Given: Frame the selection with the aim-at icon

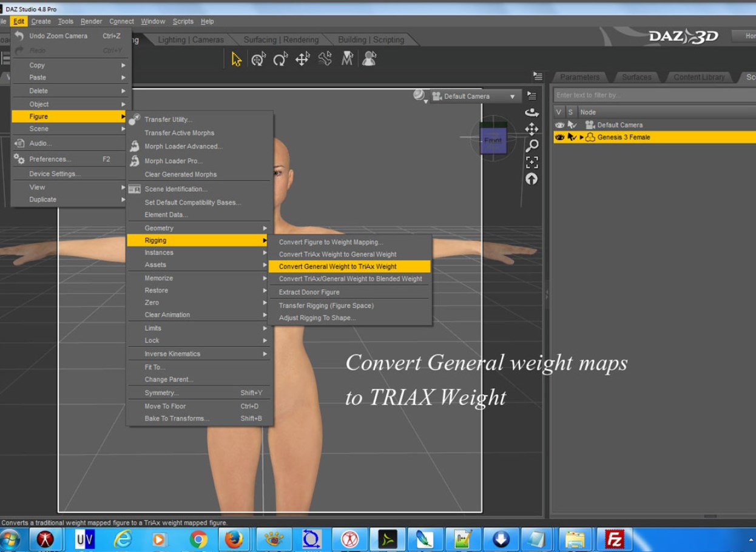Looking at the screenshot, I should (x=532, y=162).
